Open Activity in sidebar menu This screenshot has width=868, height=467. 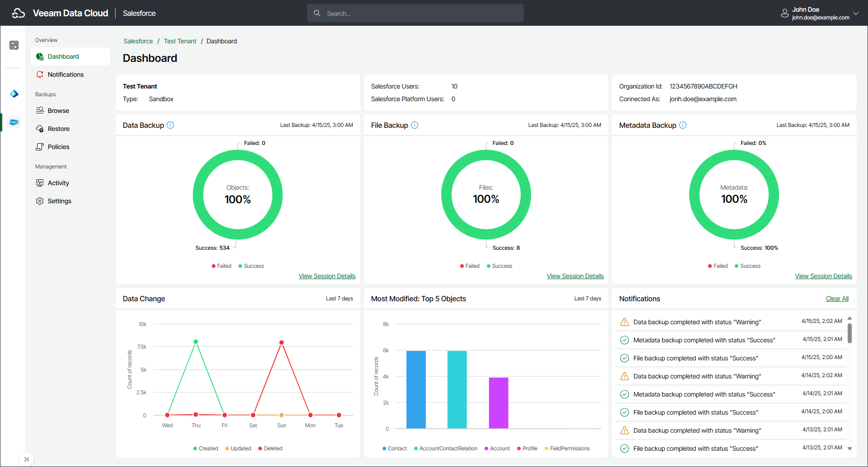pyautogui.click(x=70, y=183)
